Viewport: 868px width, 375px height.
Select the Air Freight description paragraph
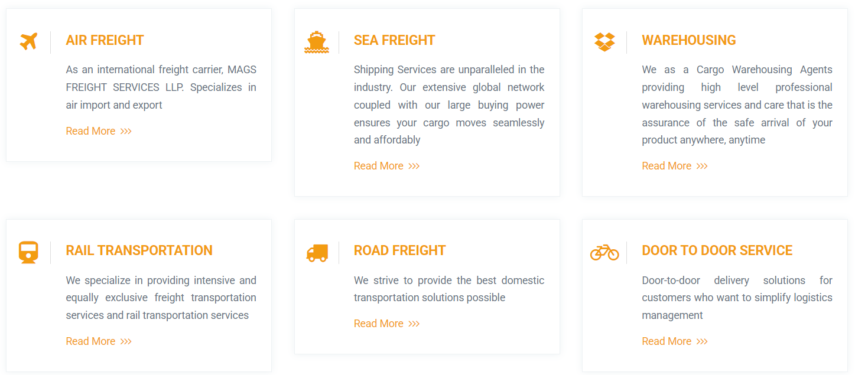click(161, 87)
